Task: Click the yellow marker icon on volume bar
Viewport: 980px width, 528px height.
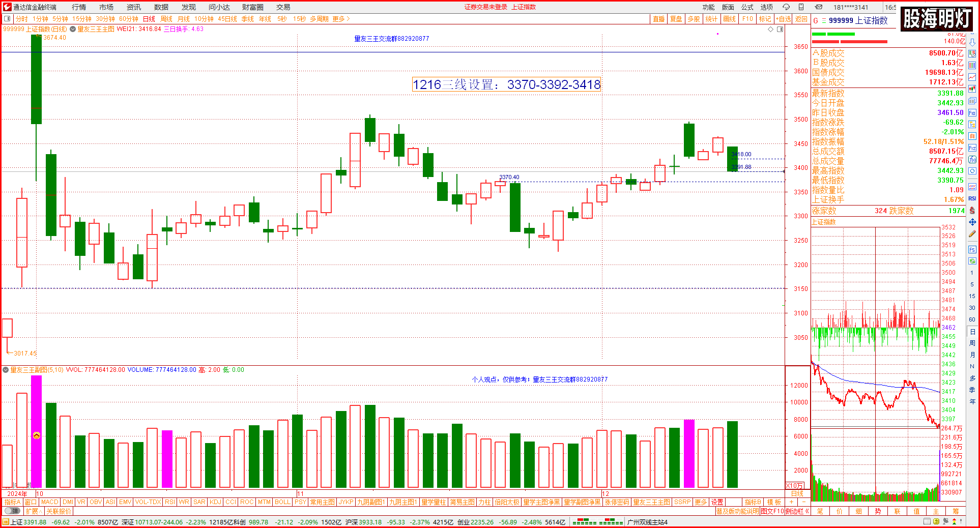Action: (x=37, y=435)
